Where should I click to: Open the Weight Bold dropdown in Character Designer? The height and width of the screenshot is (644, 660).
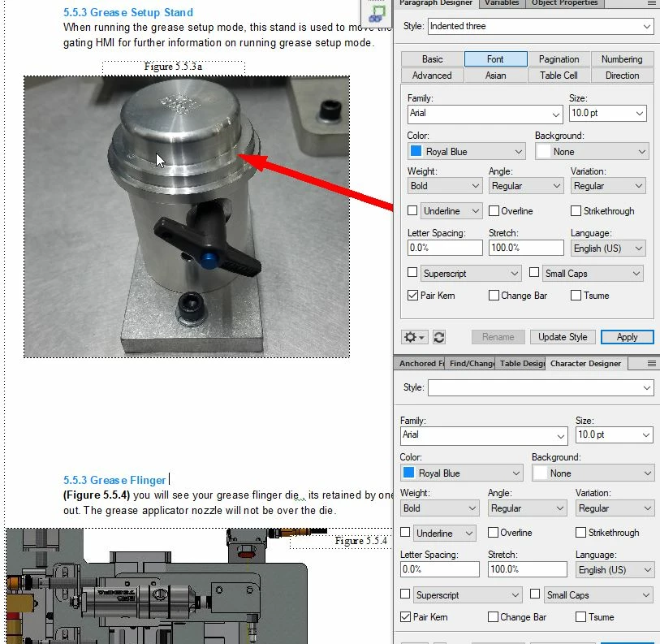(439, 508)
